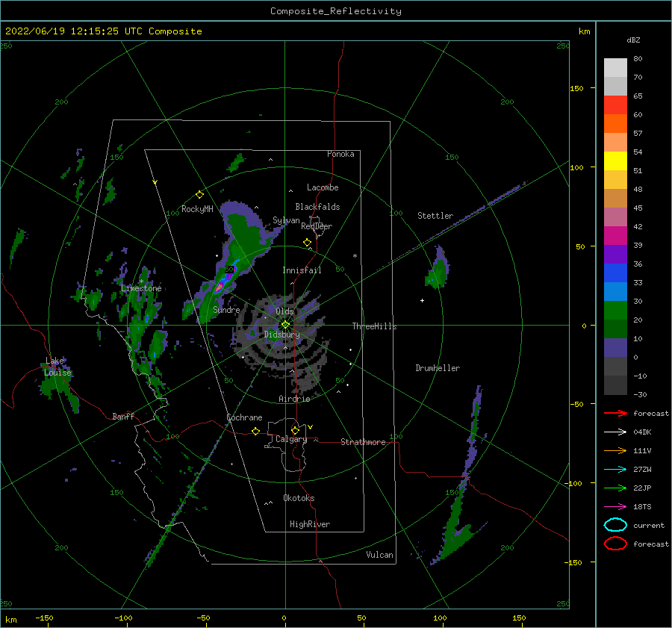Image resolution: width=672 pixels, height=628 pixels.
Task: Select the orange 111V arrow legend entry
Action: tap(615, 450)
